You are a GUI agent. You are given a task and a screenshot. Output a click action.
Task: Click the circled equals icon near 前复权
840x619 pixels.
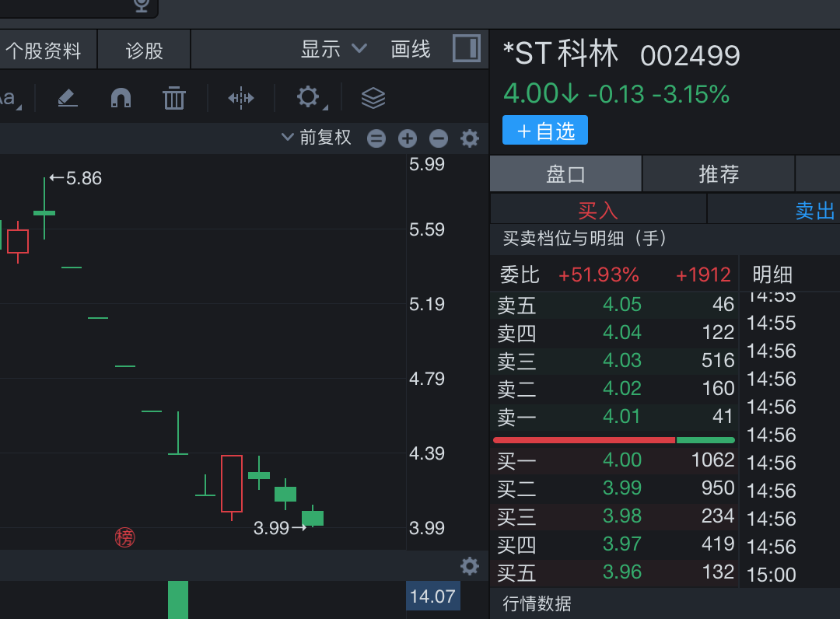click(376, 138)
